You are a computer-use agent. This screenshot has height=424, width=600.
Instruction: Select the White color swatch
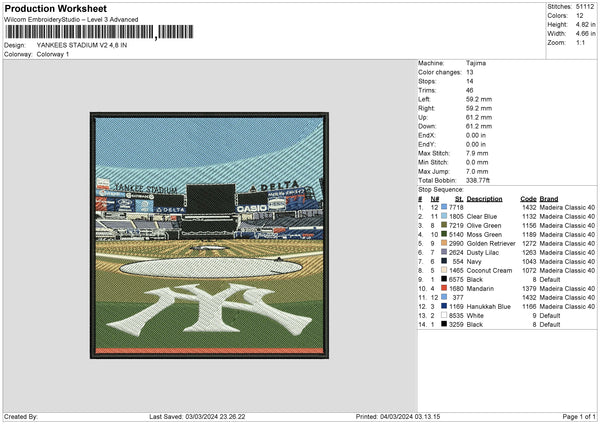[444, 315]
